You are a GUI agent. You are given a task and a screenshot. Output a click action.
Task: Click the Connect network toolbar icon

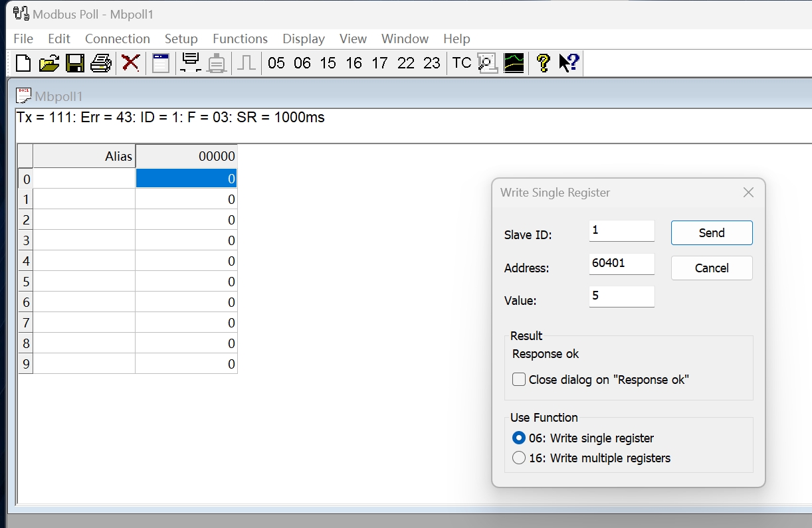coord(191,63)
